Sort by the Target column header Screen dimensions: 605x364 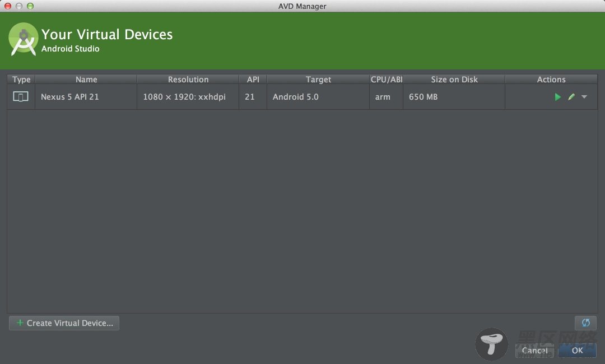tap(318, 80)
